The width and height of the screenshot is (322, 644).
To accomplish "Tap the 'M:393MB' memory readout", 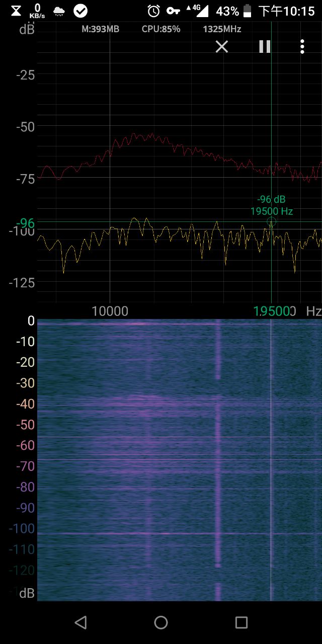I will point(101,29).
